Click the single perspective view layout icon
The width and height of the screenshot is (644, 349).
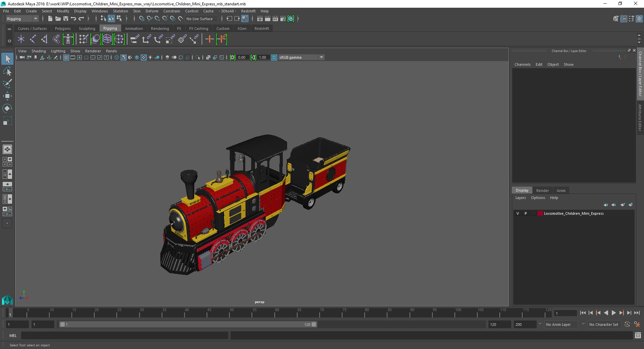7,149
